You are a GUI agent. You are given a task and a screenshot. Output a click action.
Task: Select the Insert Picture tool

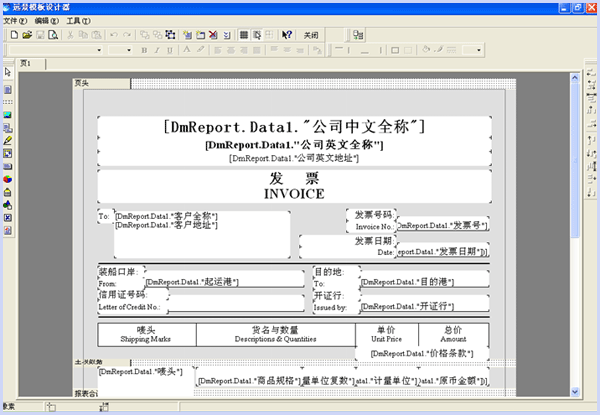tap(8, 115)
